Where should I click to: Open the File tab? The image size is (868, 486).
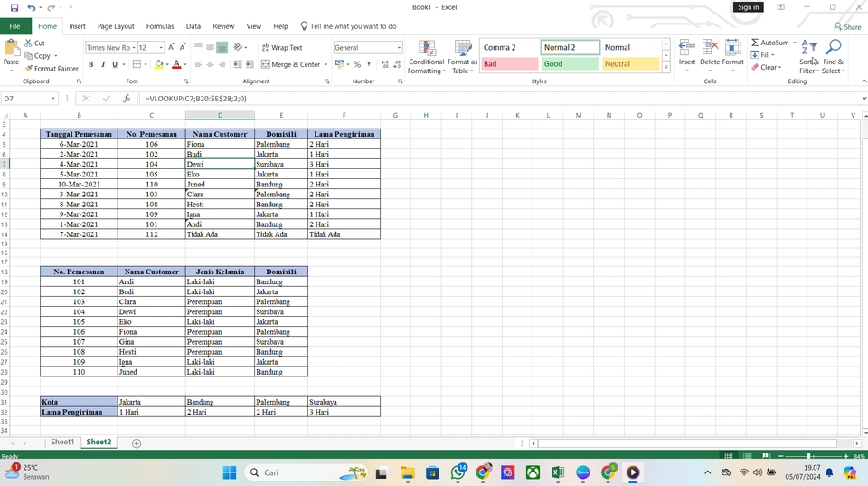[x=15, y=26]
